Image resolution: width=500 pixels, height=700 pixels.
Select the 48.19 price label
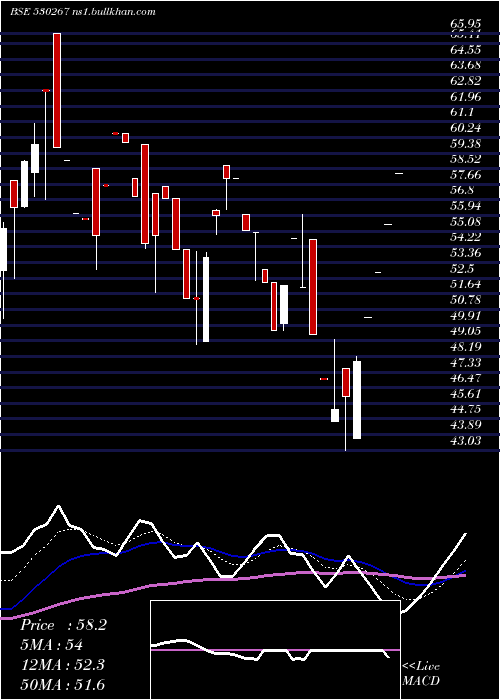coord(466,347)
